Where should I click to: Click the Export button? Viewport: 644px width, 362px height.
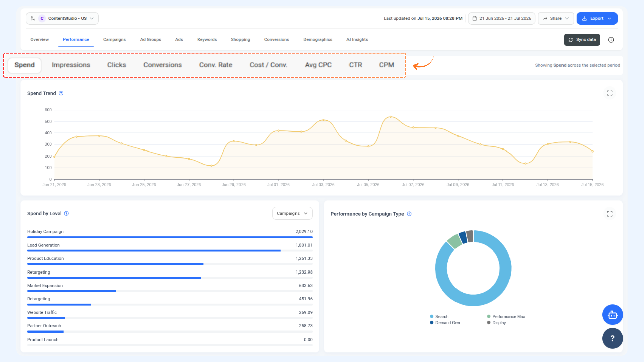(x=597, y=18)
